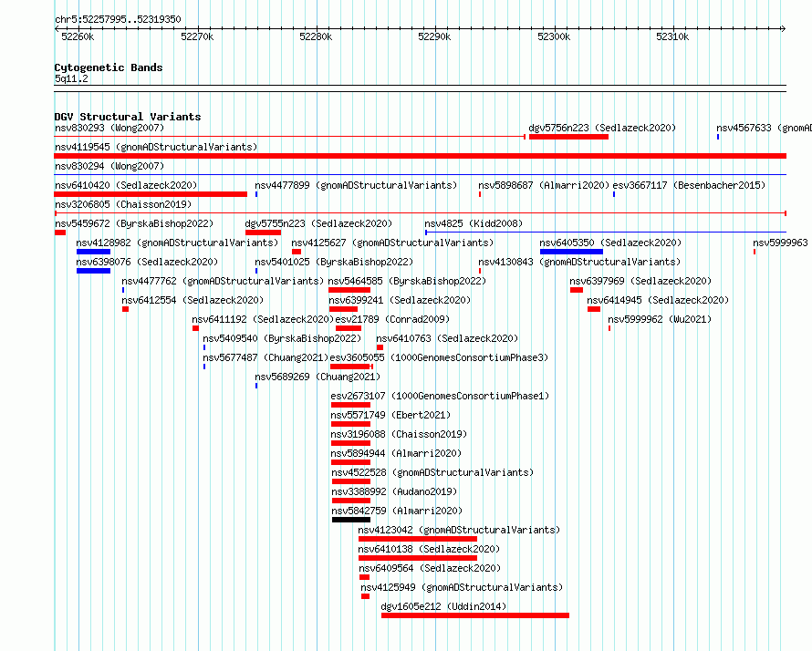Open nsv4825 (Kidd2008) variant label
This screenshot has width=812, height=651.
(474, 223)
